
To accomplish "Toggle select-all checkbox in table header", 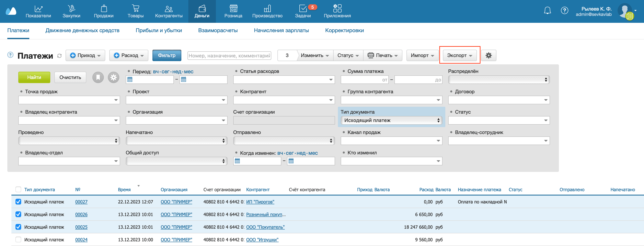I will click(18, 190).
